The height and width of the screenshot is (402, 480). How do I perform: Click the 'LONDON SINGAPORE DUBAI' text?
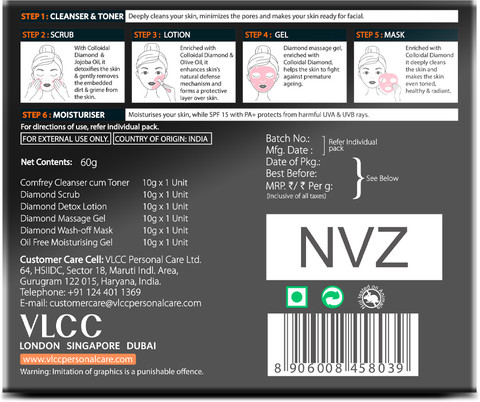[88, 346]
